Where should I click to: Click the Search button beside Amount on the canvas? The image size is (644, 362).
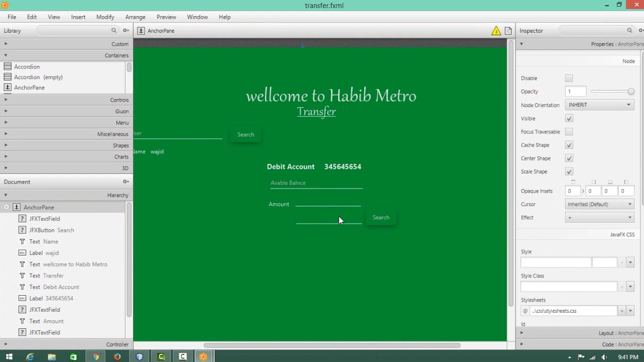coord(381,218)
